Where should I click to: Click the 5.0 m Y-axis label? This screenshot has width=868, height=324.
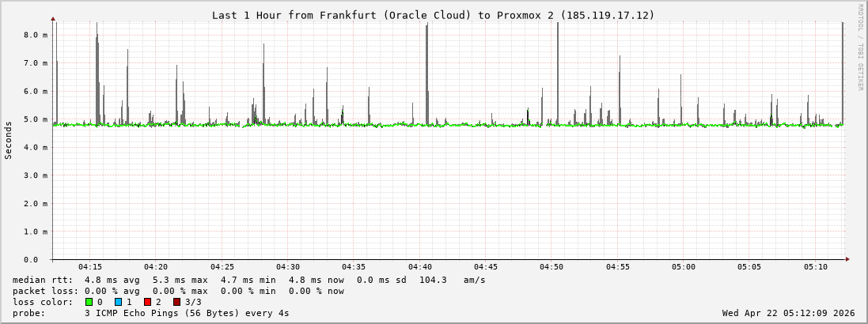click(x=36, y=119)
